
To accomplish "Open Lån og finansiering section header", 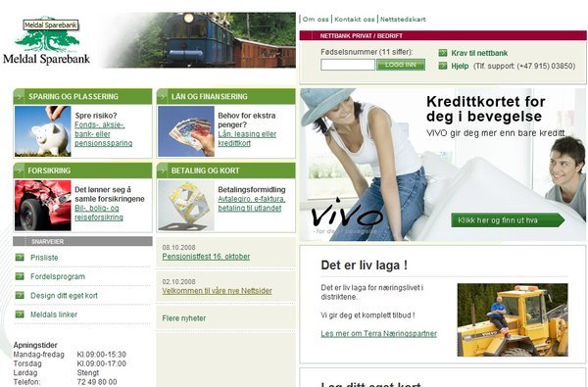I will click(x=226, y=96).
